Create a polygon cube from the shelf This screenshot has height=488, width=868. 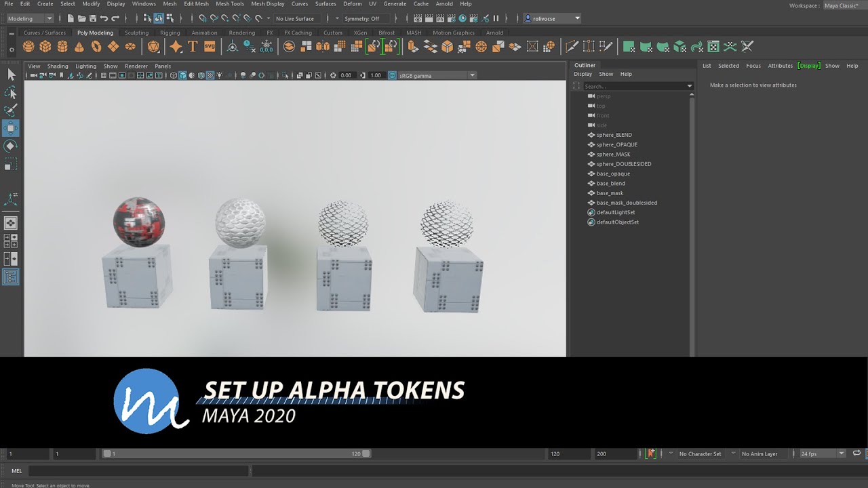[x=45, y=46]
